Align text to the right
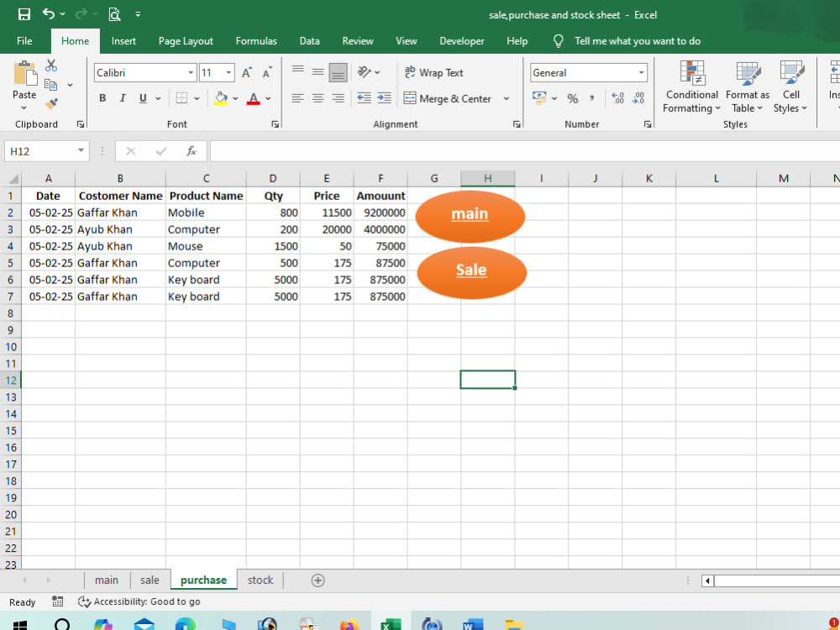This screenshot has width=840, height=630. [338, 98]
